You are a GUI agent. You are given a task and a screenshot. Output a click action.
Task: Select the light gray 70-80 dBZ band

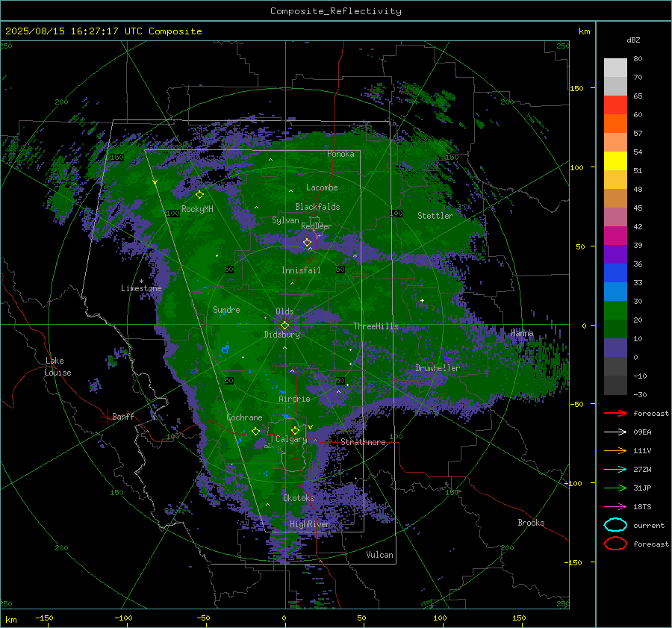coord(615,68)
